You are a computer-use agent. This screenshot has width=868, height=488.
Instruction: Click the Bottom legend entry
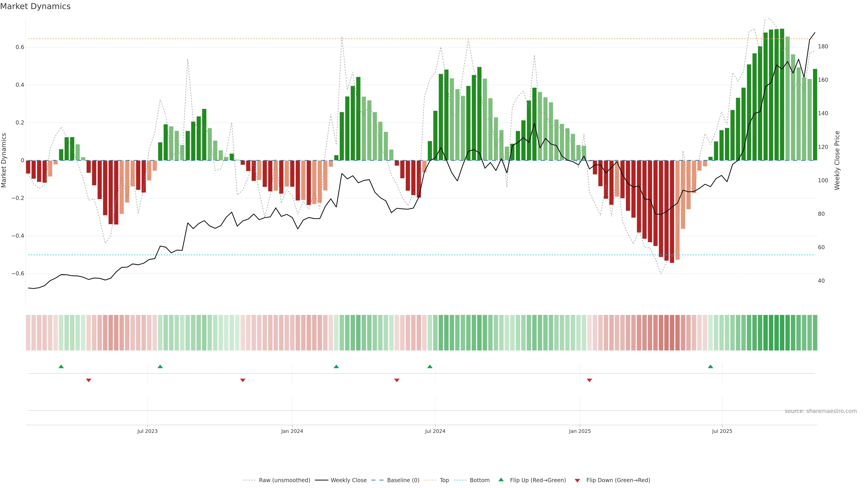click(x=479, y=480)
